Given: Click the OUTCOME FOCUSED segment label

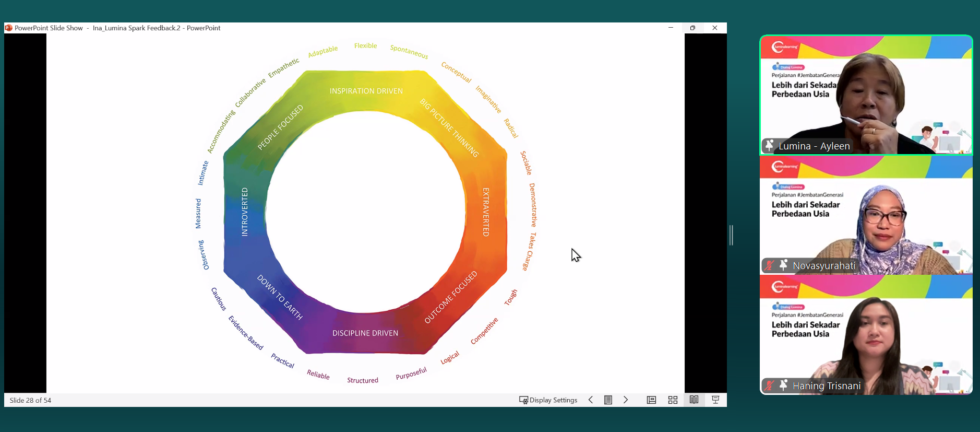Looking at the screenshot, I should click(450, 297).
